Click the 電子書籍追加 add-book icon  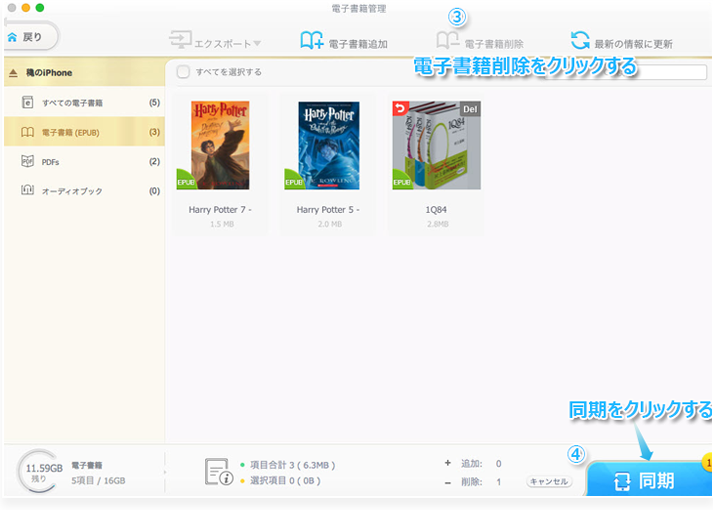point(311,40)
